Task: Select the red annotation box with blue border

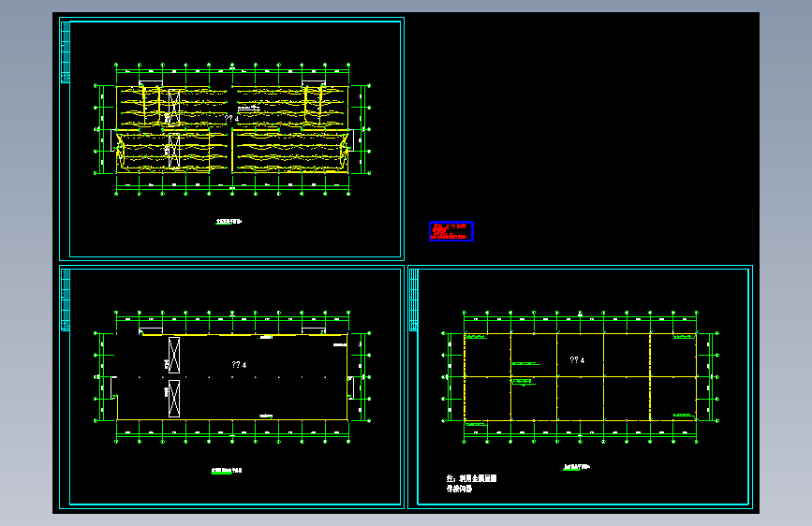Action: click(x=451, y=231)
